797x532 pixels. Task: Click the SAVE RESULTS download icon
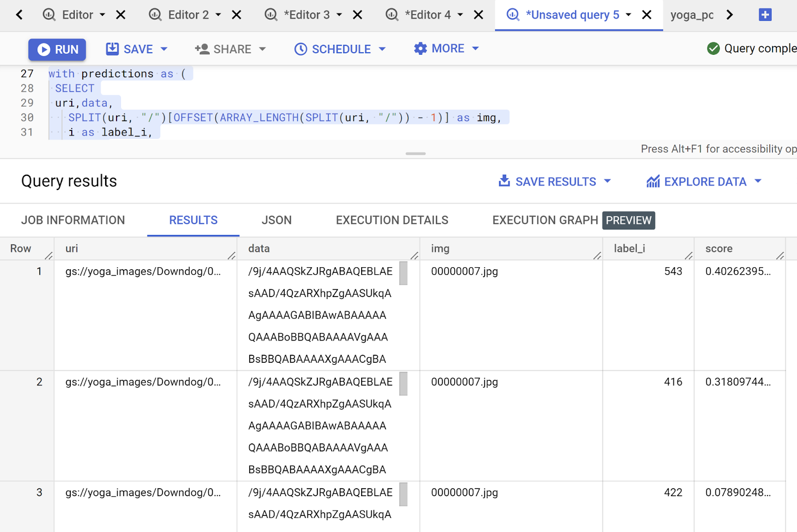[504, 181]
